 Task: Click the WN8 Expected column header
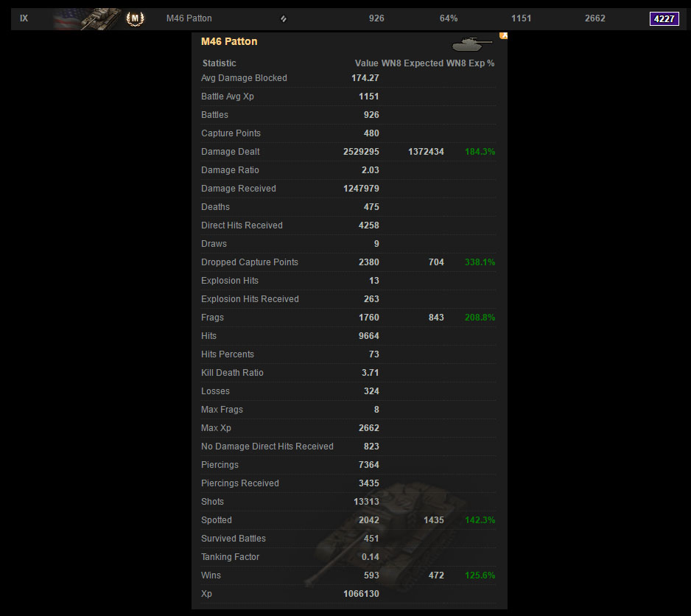point(413,63)
